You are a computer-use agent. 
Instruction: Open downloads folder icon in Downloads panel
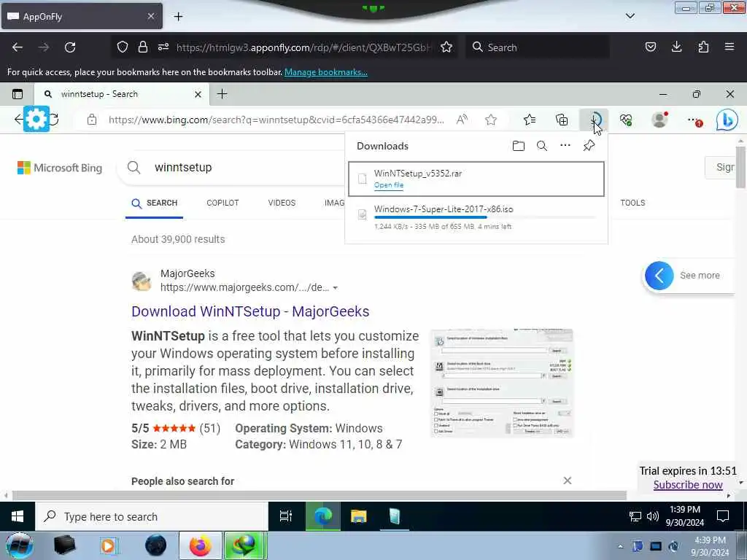tap(519, 146)
